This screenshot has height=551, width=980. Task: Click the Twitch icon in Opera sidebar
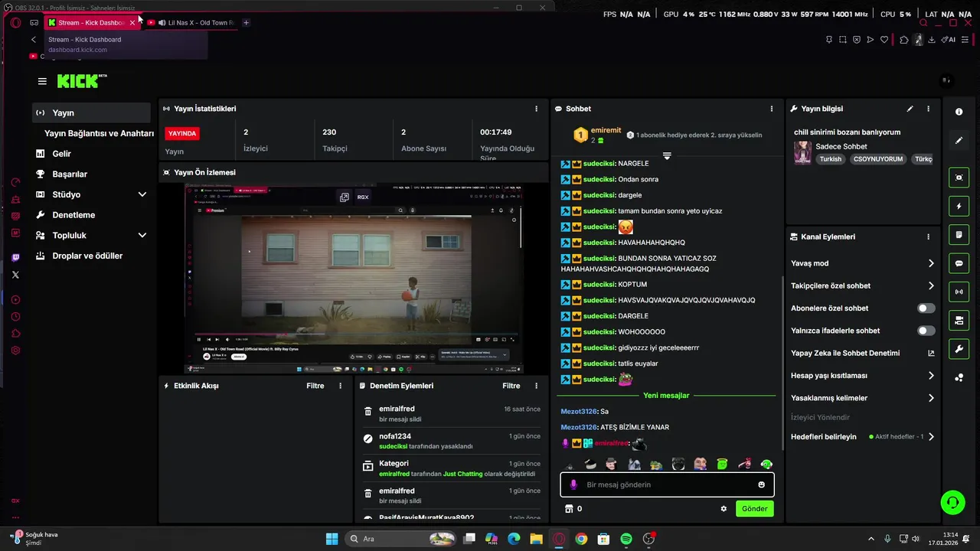click(15, 257)
